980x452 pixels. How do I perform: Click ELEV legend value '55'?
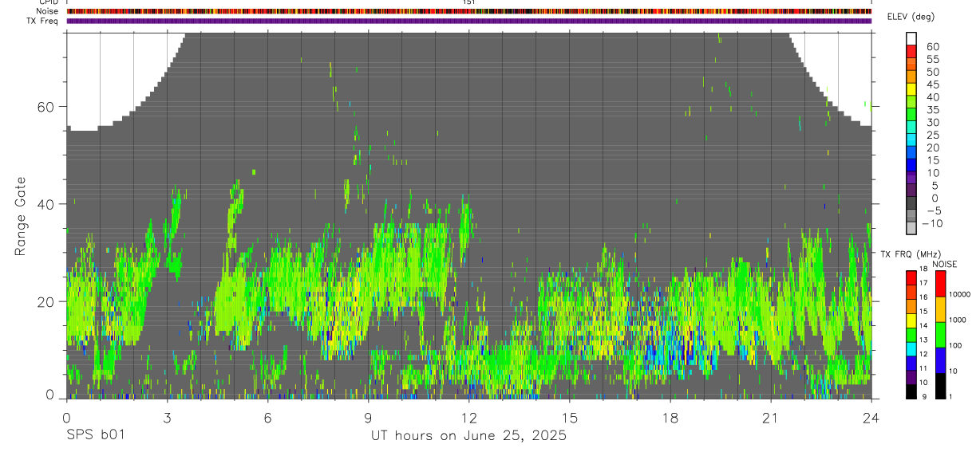pyautogui.click(x=932, y=59)
